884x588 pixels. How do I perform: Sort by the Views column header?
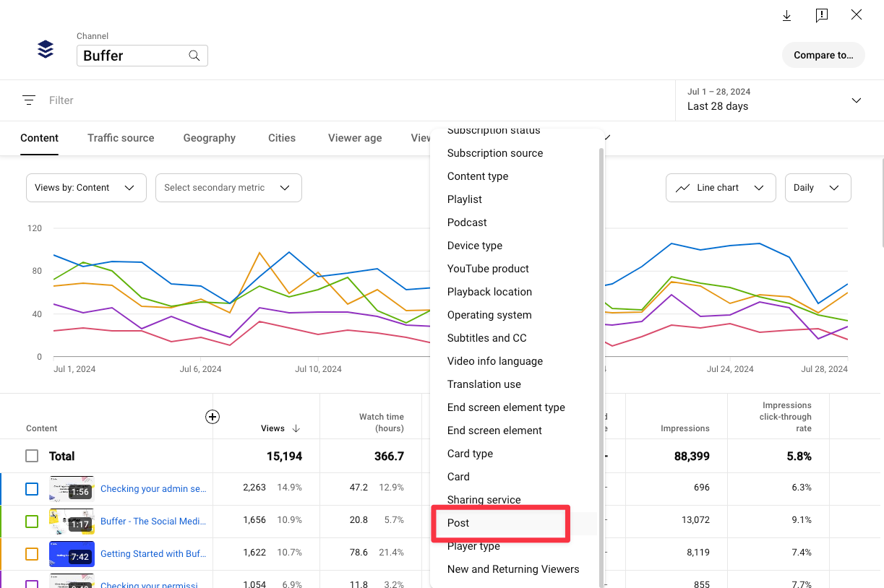[x=273, y=428]
